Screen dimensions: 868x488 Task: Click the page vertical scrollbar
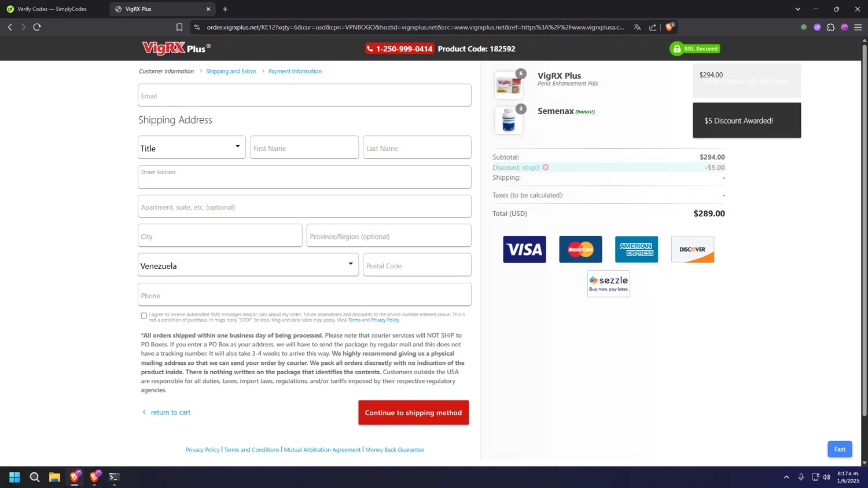[865, 231]
